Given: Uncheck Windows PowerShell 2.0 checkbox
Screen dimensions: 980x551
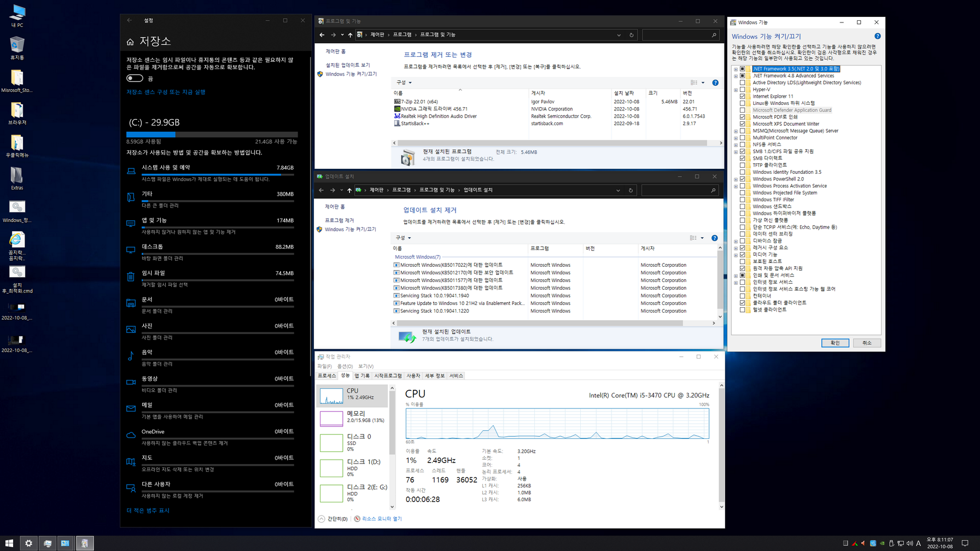Looking at the screenshot, I should point(742,179).
